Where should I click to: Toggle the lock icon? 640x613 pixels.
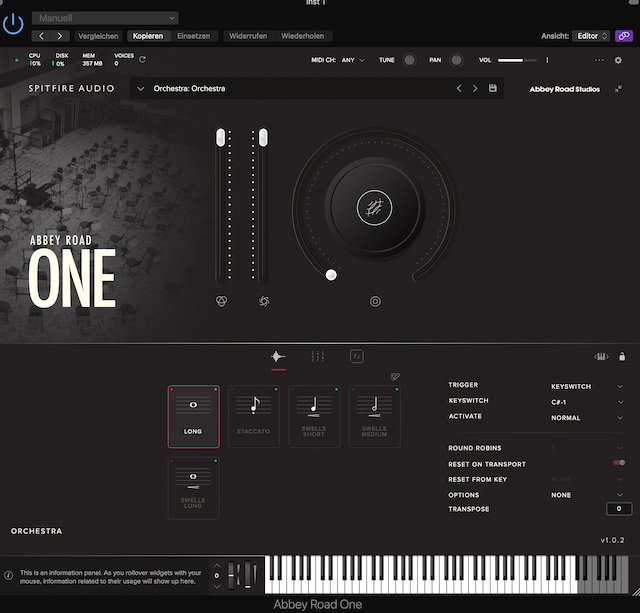coord(622,357)
